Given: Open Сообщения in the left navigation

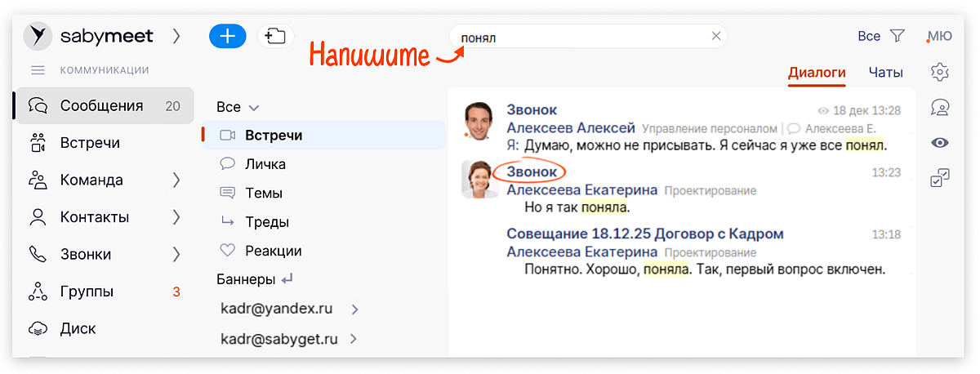Looking at the screenshot, I should [101, 106].
